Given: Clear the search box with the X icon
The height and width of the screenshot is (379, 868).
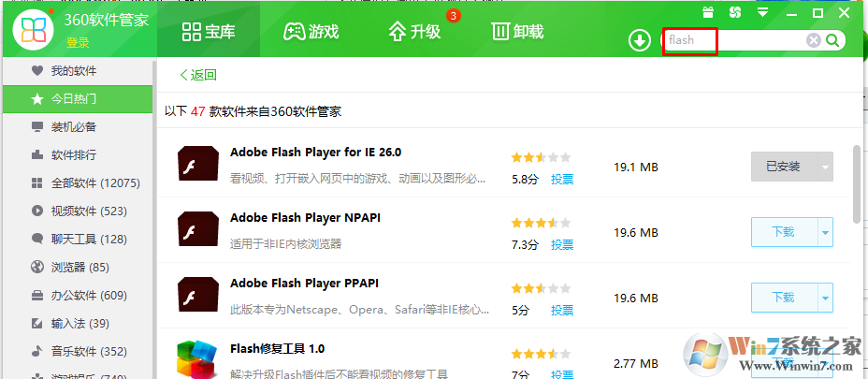Looking at the screenshot, I should coord(813,40).
